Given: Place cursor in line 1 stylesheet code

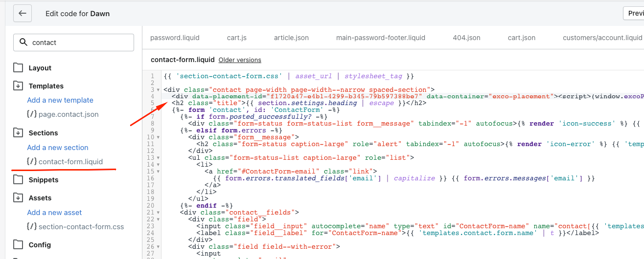Looking at the screenshot, I should click(x=289, y=76).
